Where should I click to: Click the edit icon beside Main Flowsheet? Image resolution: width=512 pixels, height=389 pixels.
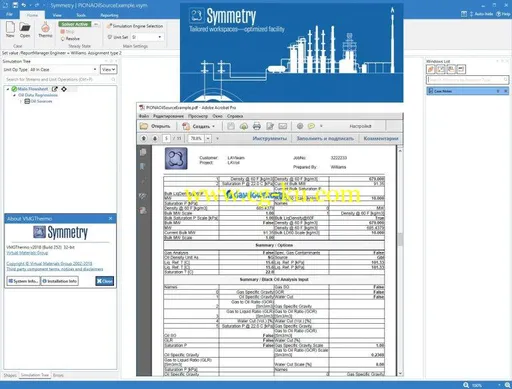click(x=55, y=89)
